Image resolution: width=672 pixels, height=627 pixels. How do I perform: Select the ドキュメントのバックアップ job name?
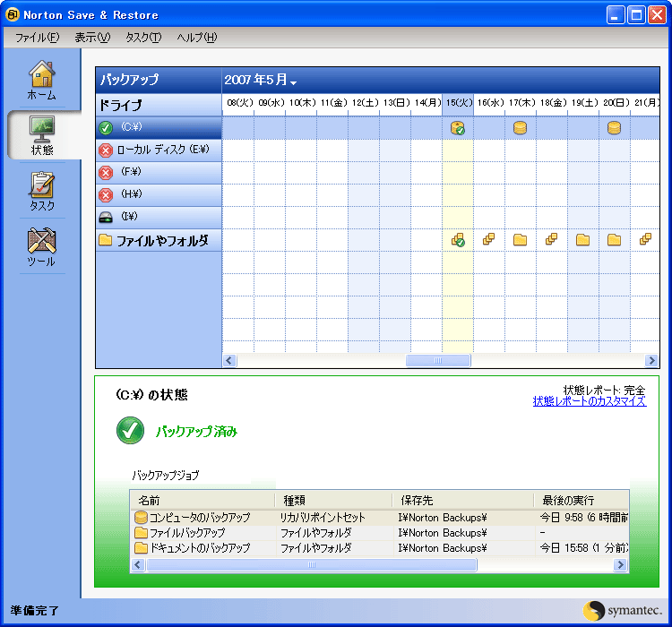tap(200, 548)
